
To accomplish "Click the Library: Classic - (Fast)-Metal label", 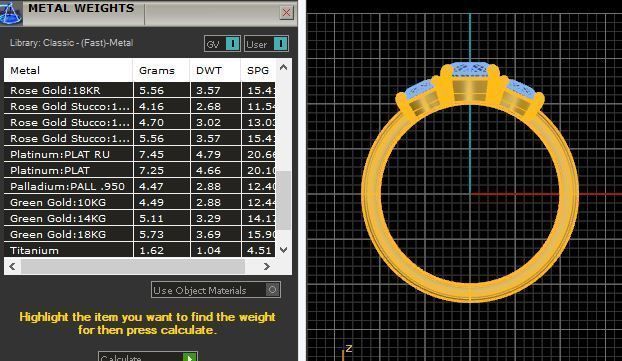I will tap(71, 43).
